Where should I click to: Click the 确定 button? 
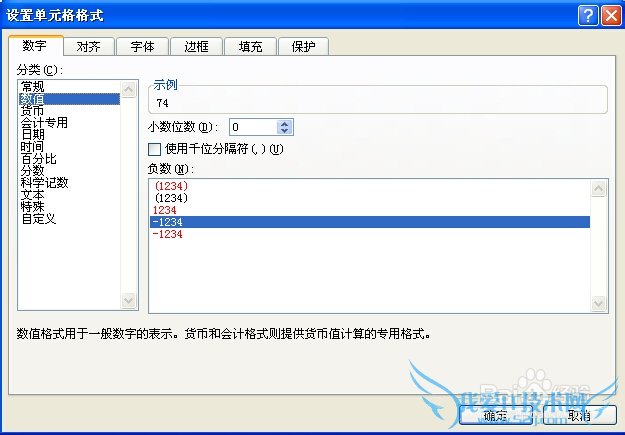[495, 415]
